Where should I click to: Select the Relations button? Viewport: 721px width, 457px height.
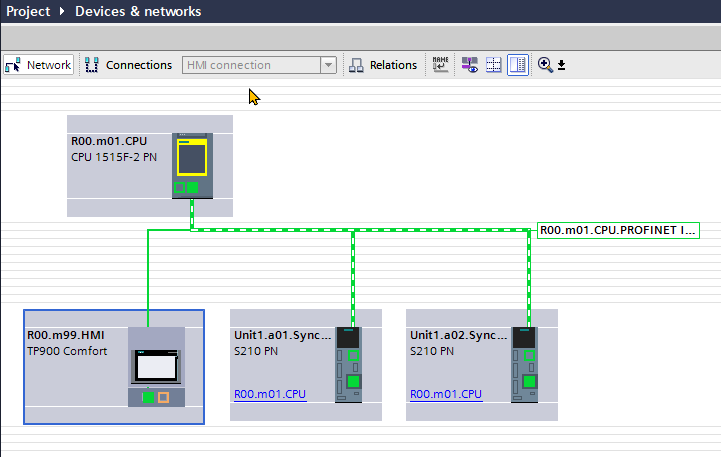[383, 65]
